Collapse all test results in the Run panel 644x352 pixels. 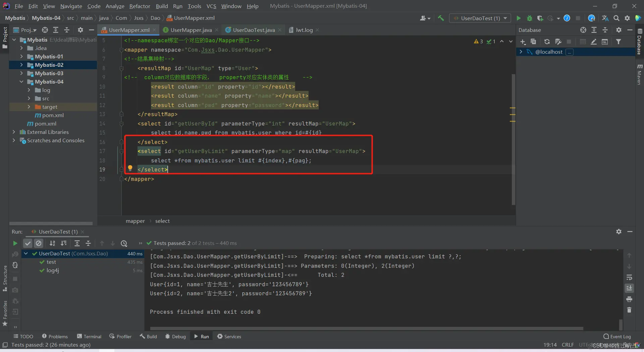88,243
